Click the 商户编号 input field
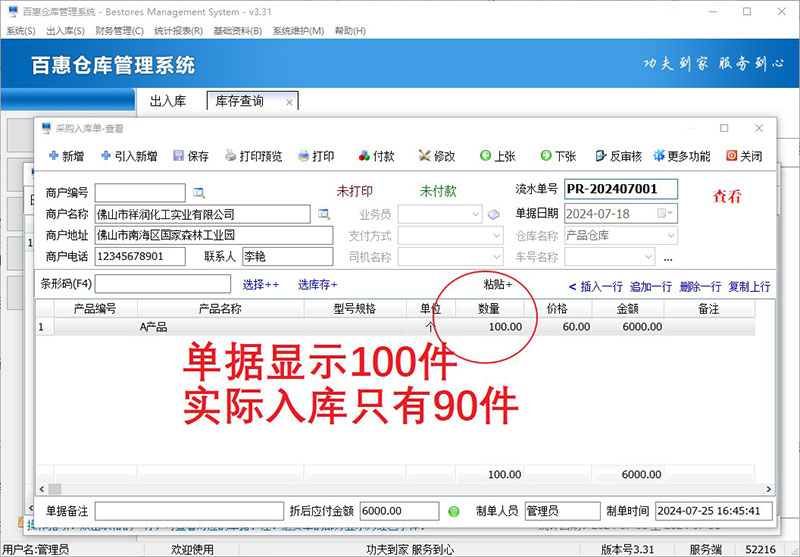The image size is (800, 557). (140, 193)
